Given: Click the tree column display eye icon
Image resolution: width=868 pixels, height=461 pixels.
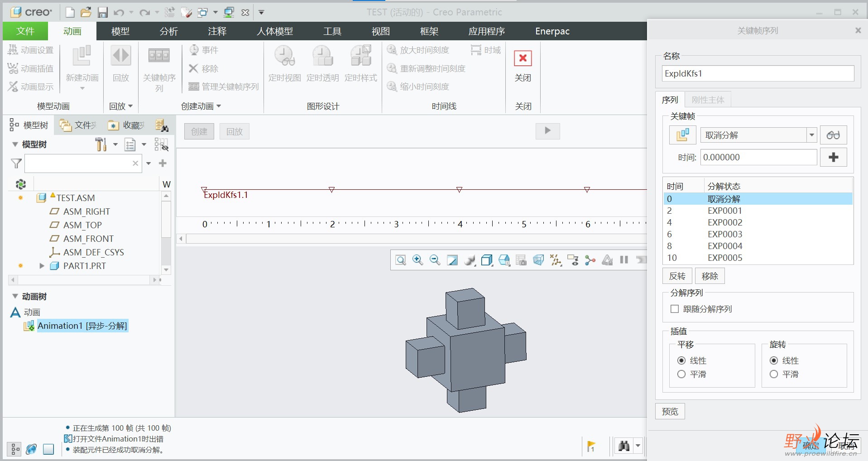Looking at the screenshot, I should click(161, 144).
